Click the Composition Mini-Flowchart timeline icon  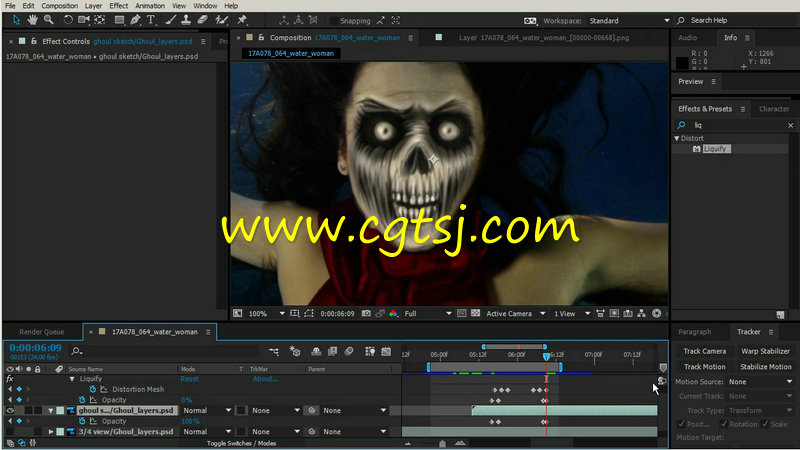[x=274, y=351]
